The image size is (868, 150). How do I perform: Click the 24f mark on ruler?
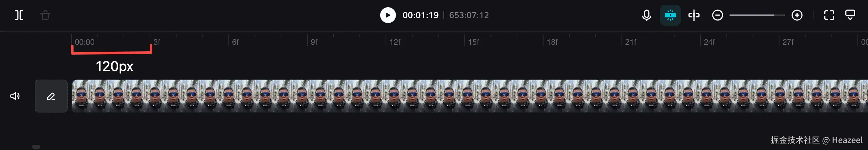709,42
